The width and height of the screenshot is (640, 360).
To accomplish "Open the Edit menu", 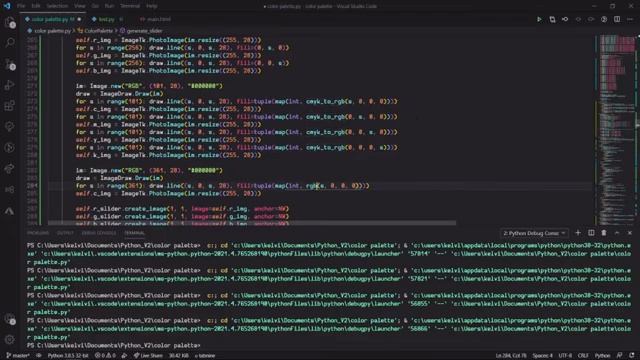I will click(36, 6).
